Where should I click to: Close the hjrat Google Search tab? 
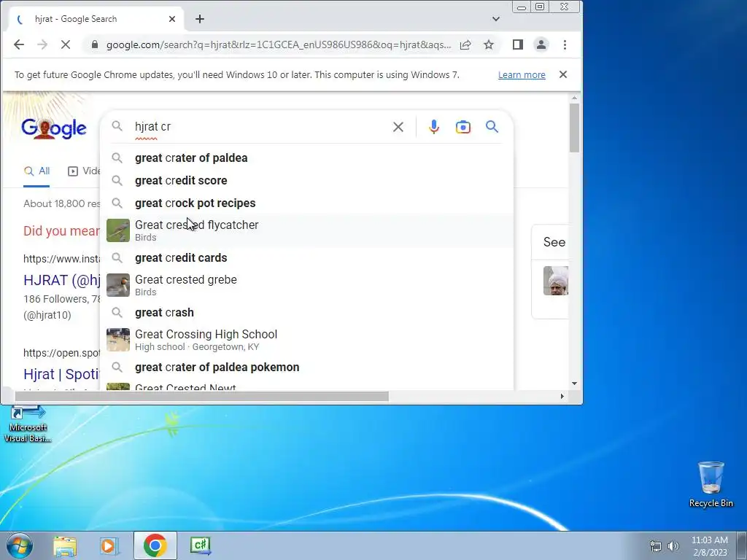pos(172,19)
